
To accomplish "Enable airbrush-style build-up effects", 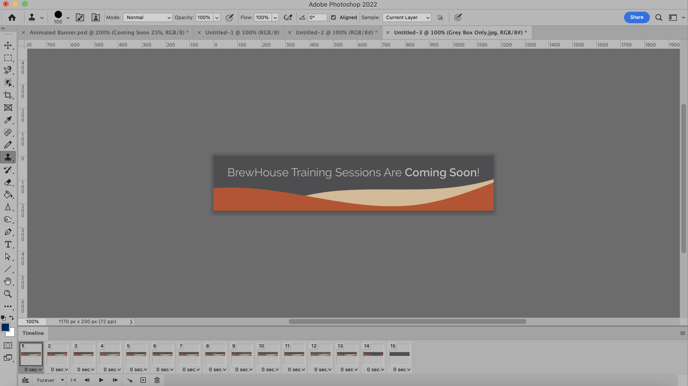I will (x=288, y=18).
